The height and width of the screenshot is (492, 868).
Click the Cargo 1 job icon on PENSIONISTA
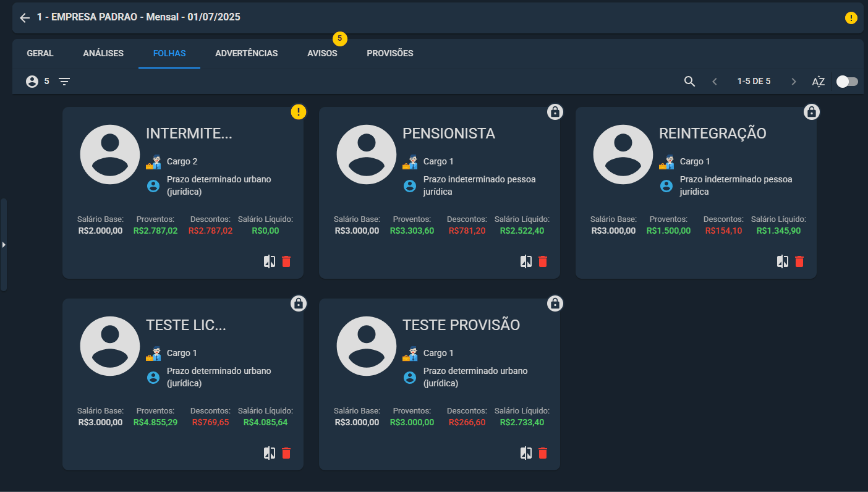pos(409,162)
